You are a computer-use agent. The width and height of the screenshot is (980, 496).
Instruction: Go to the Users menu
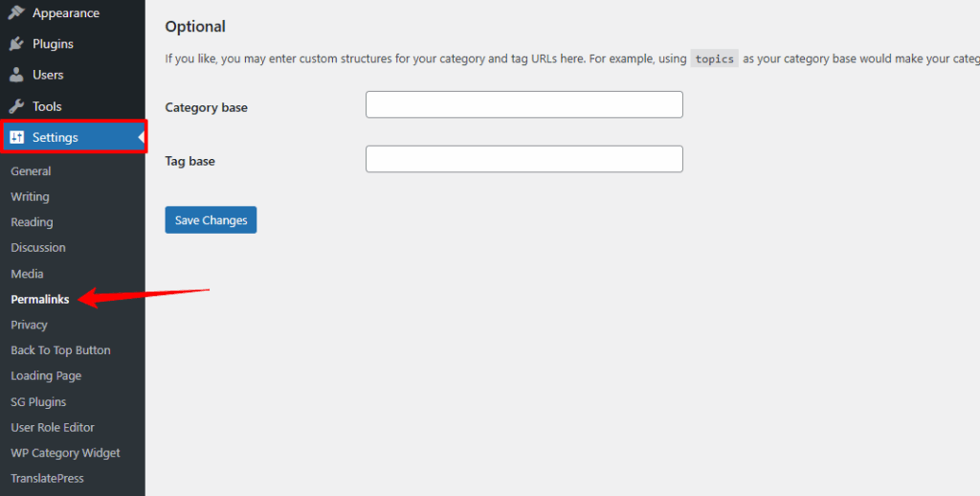click(48, 75)
